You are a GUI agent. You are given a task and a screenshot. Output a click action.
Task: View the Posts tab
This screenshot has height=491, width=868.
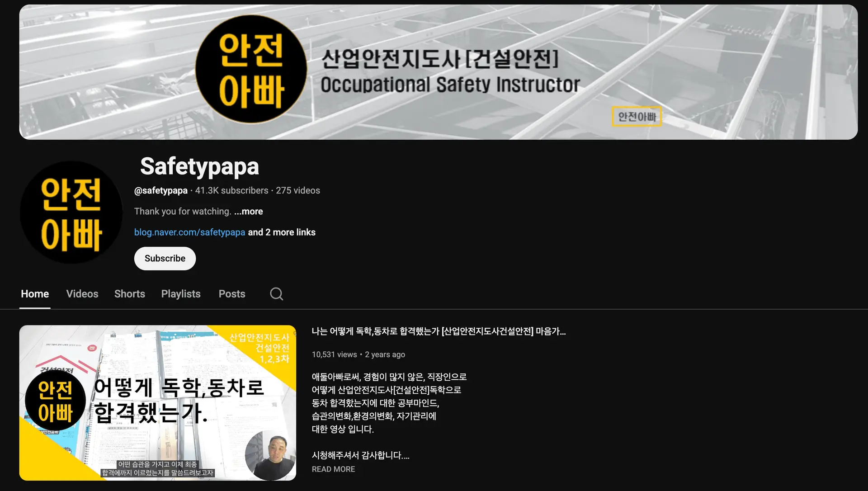(x=231, y=294)
